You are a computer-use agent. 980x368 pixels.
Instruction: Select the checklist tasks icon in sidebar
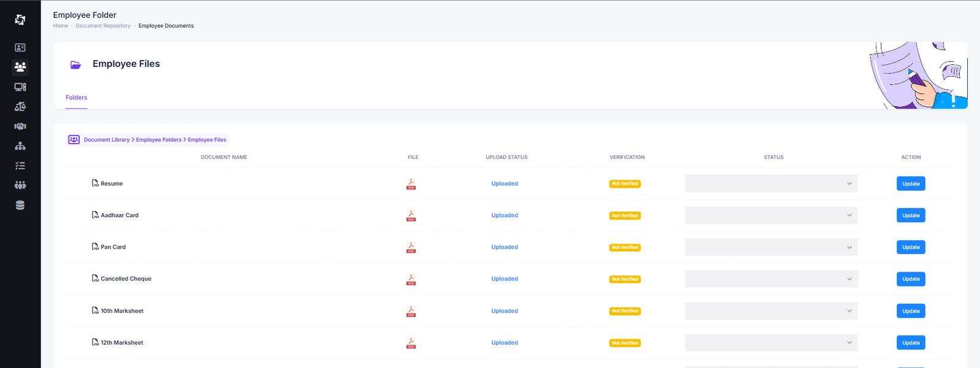point(20,166)
